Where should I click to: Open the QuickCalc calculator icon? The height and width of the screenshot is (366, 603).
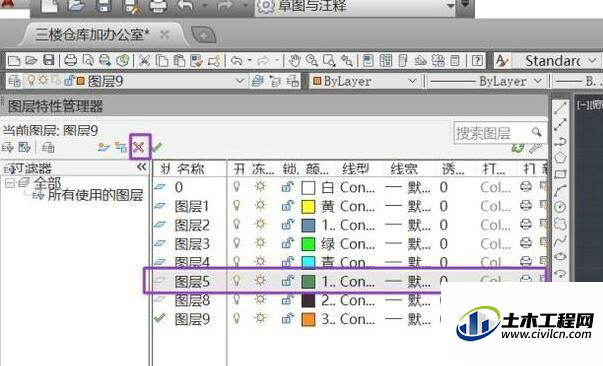[455, 60]
